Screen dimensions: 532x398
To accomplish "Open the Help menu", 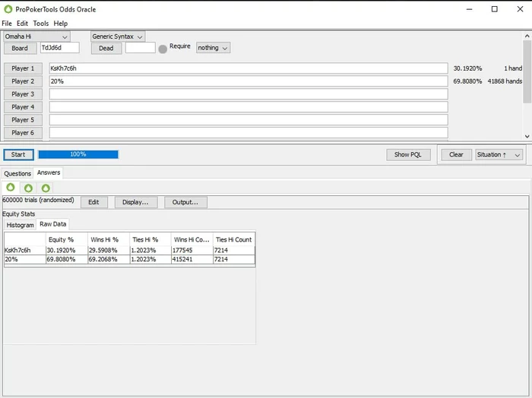I will [x=61, y=24].
